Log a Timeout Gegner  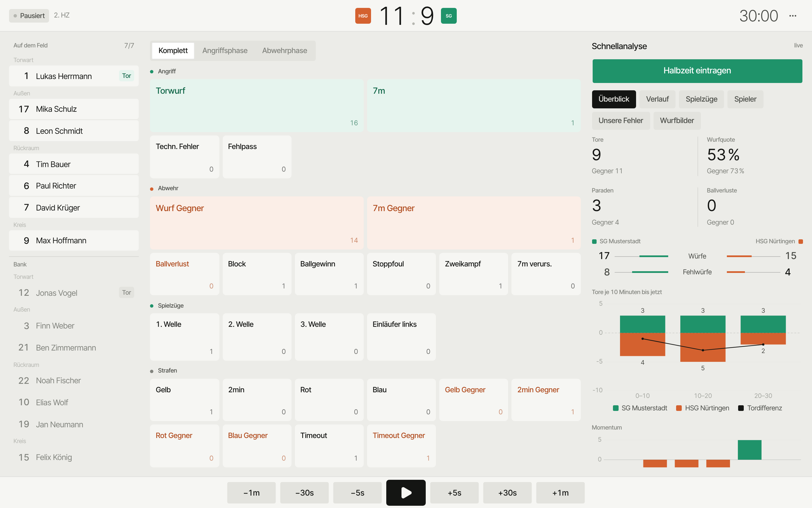point(401,446)
